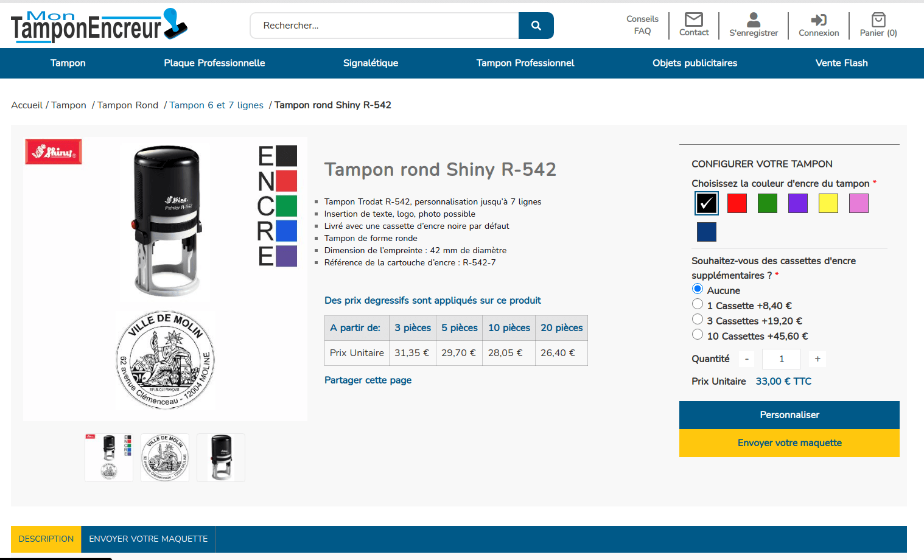924x560 pixels.
Task: Open the Signalétique menu item
Action: (x=371, y=63)
